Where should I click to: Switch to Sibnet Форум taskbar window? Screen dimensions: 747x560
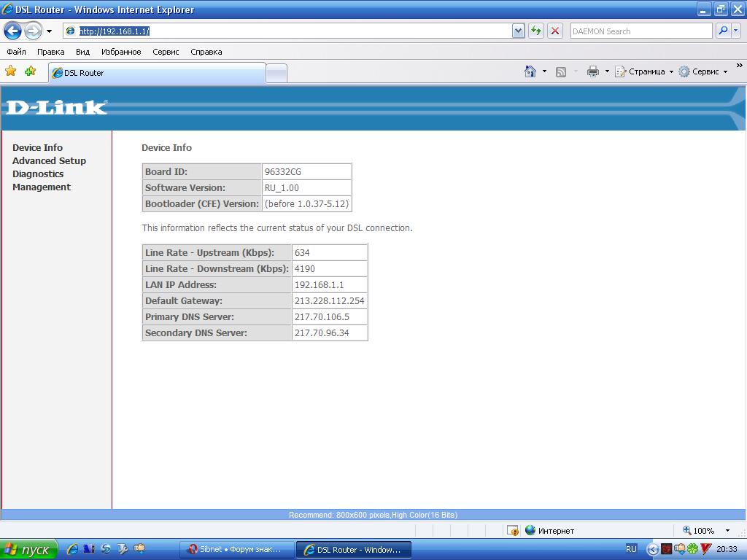[x=237, y=550]
